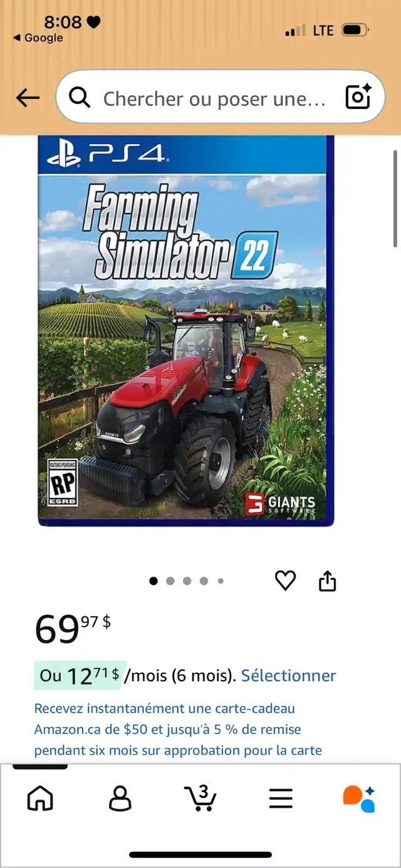Click the page scrollbar on right edge
401x868 pixels.
click(395, 198)
